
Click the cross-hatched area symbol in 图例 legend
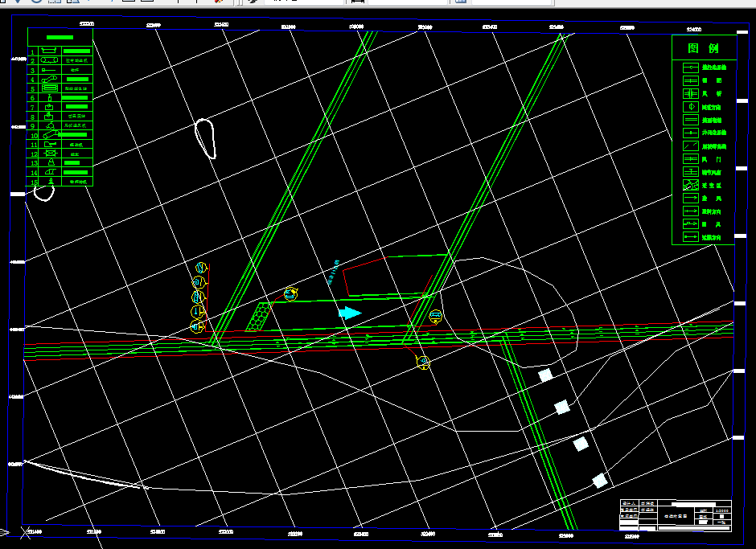tap(691, 185)
